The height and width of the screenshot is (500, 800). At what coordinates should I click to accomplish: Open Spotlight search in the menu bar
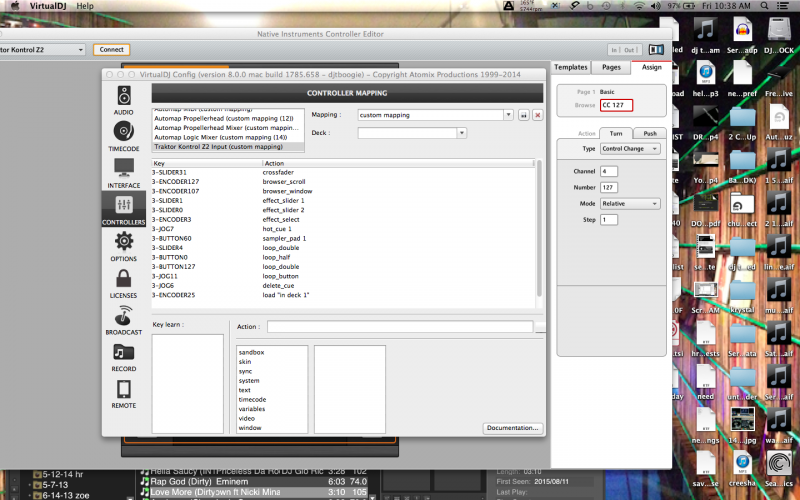pos(764,6)
